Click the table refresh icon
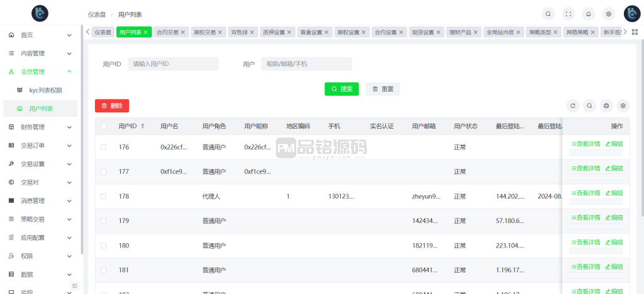The height and width of the screenshot is (294, 644). coord(572,106)
